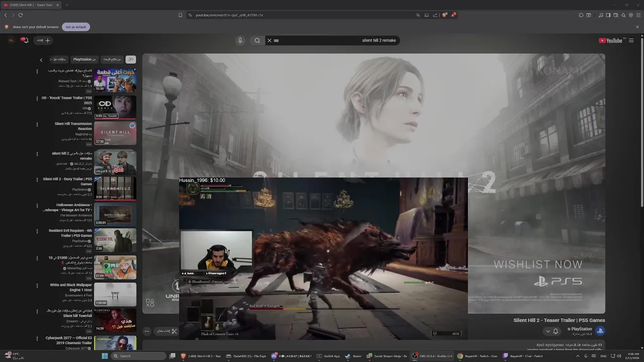Open the Brave VPN shield icon
The width and height of the screenshot is (644, 362).
(x=631, y=15)
